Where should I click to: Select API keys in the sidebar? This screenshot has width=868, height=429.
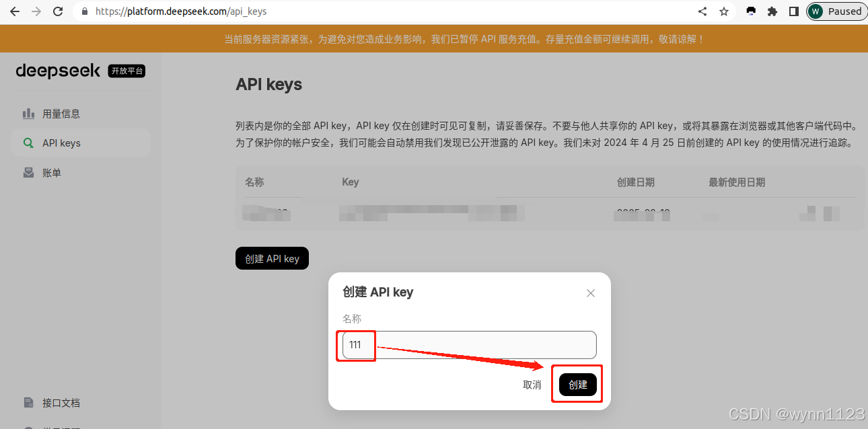[81, 143]
